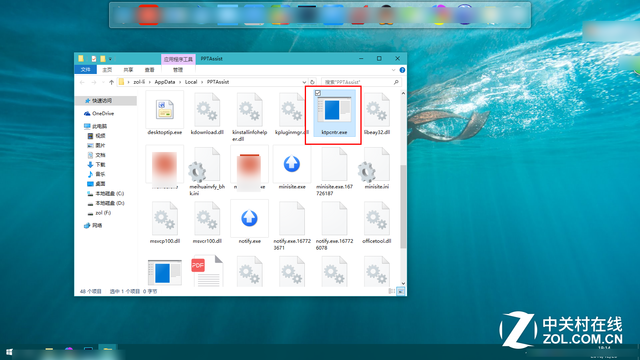Select the desktoptip.exe file icon

click(165, 110)
